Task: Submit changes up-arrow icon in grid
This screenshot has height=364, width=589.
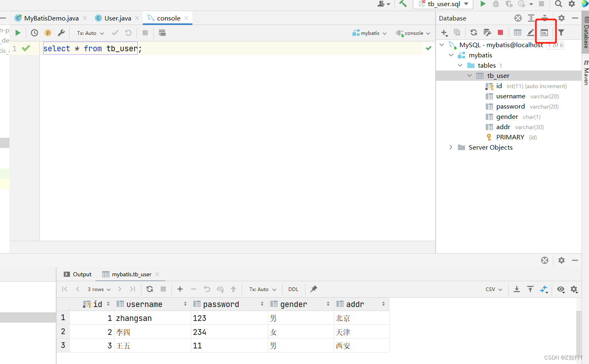Action: pos(233,289)
